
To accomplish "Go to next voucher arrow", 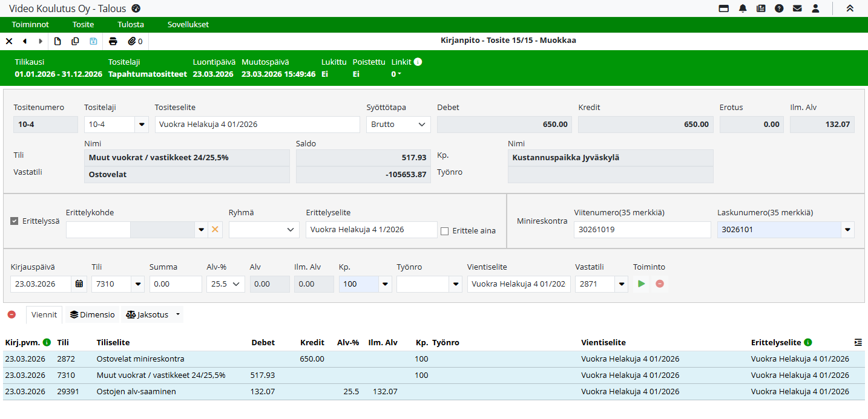I will point(41,42).
